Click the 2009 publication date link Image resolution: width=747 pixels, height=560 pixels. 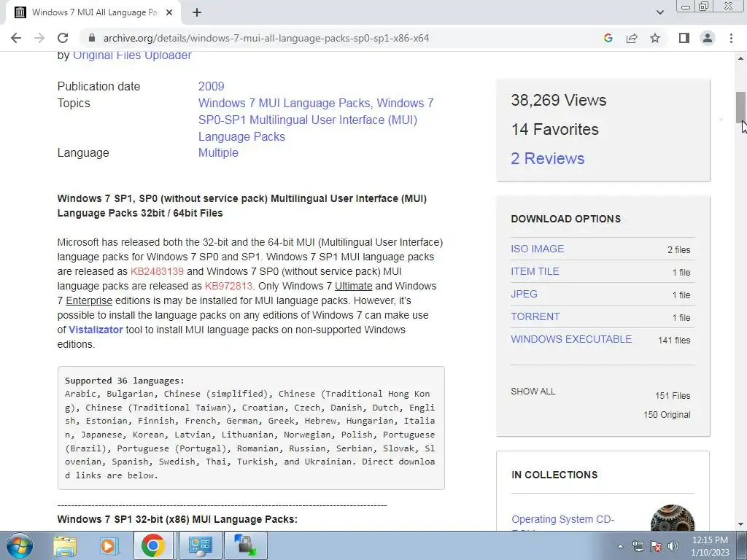[x=211, y=86]
